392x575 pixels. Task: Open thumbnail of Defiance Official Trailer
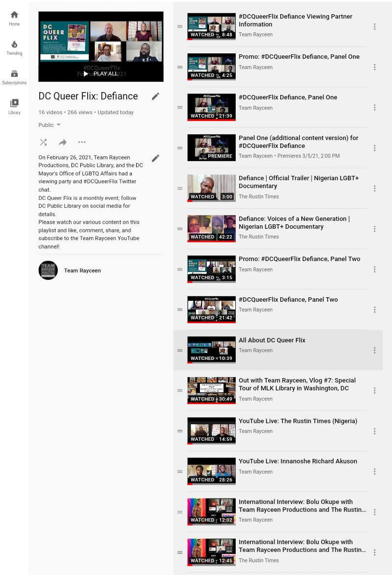click(x=211, y=189)
